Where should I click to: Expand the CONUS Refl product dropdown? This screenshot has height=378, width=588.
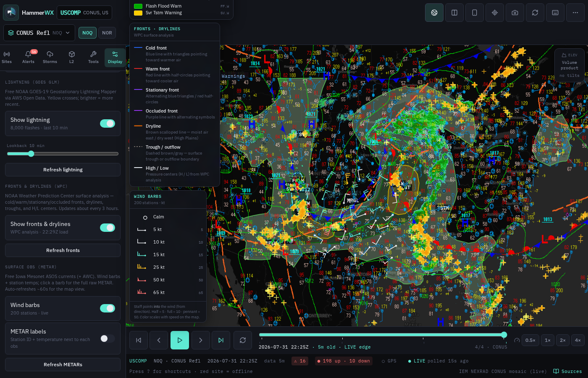pyautogui.click(x=39, y=33)
